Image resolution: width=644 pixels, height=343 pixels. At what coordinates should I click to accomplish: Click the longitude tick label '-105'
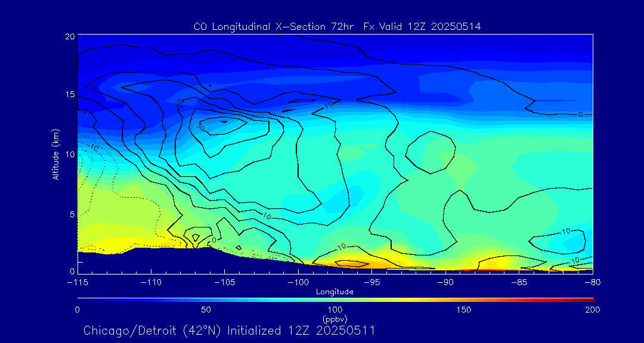pyautogui.click(x=225, y=283)
